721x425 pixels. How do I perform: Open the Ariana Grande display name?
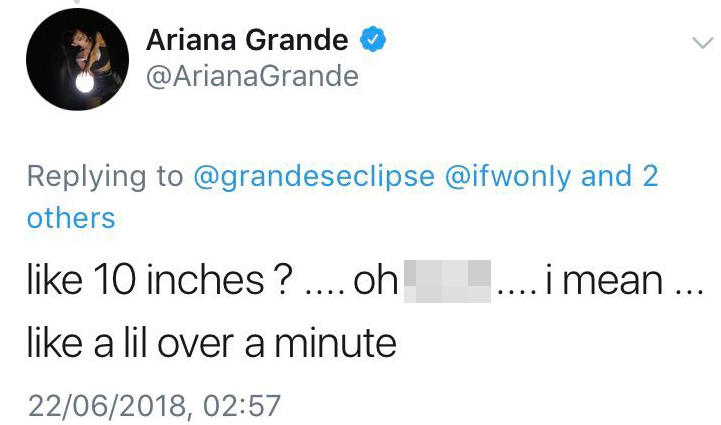click(x=247, y=41)
